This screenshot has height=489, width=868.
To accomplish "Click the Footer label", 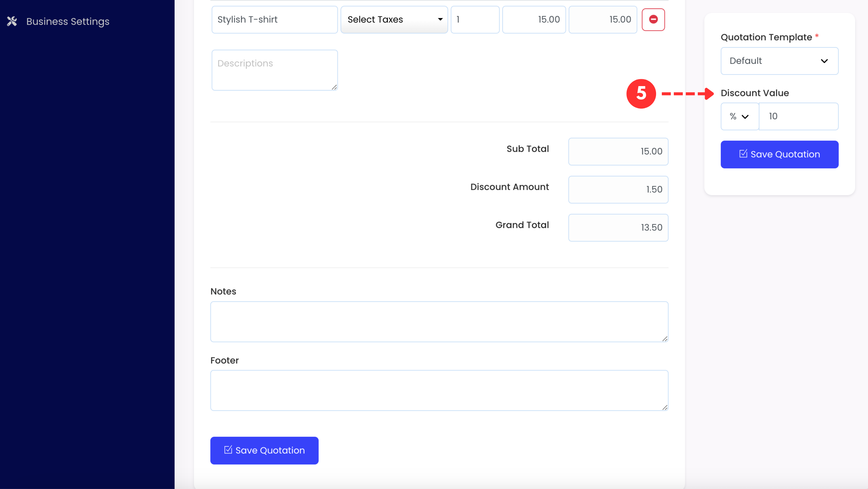I will click(224, 361).
